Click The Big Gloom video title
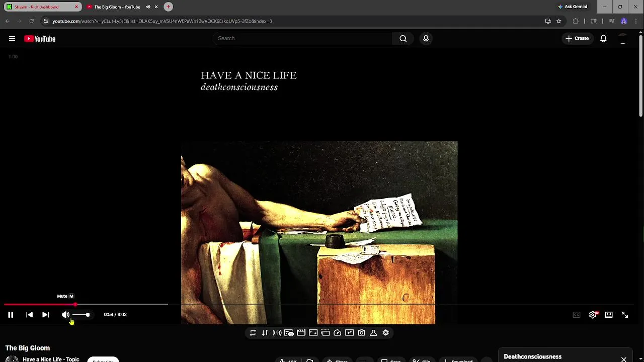 (x=28, y=348)
